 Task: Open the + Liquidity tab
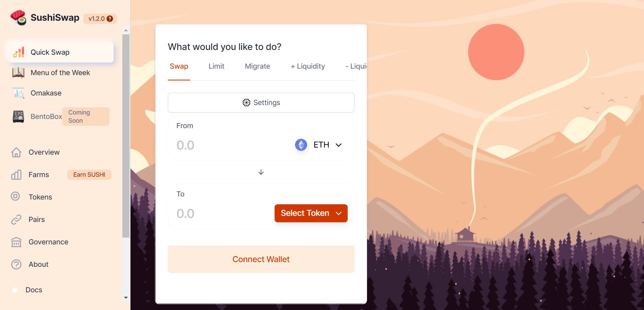(x=308, y=66)
